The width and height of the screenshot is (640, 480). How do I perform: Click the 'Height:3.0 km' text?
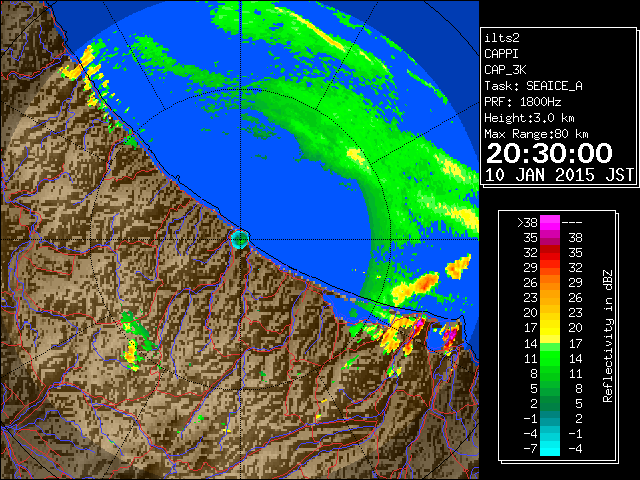click(x=529, y=118)
